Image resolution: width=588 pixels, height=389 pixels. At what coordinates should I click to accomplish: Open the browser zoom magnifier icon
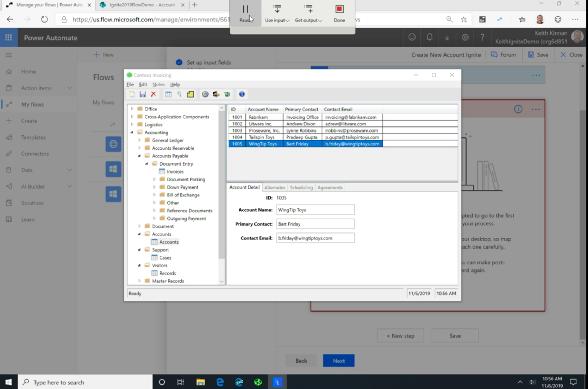click(x=449, y=19)
